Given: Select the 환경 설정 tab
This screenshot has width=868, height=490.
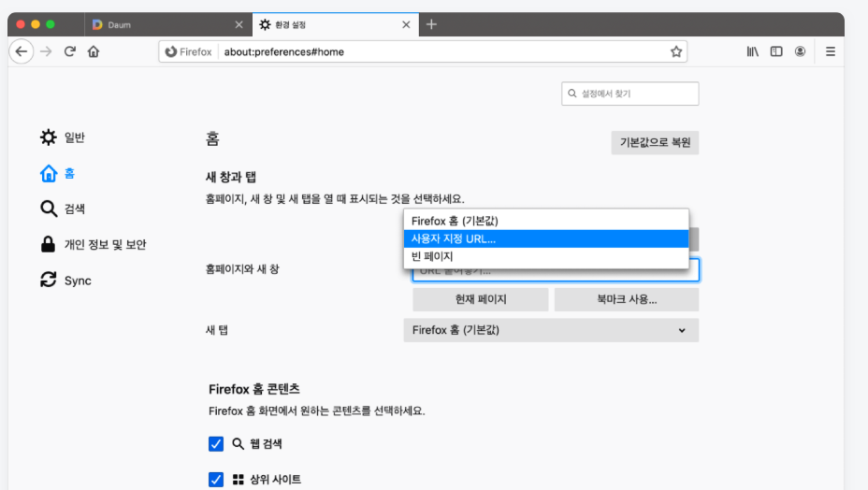Looking at the screenshot, I should tap(335, 24).
